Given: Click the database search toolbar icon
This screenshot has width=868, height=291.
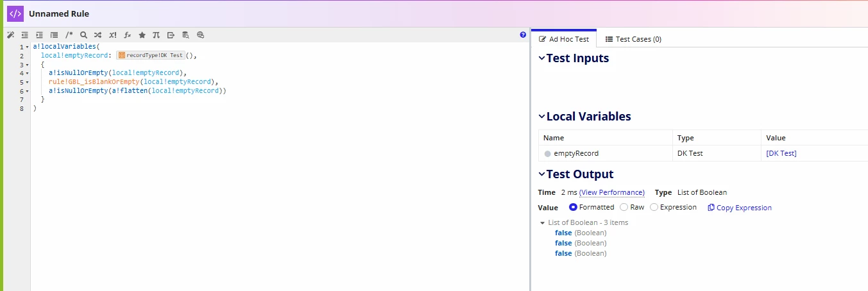Looking at the screenshot, I should 185,35.
